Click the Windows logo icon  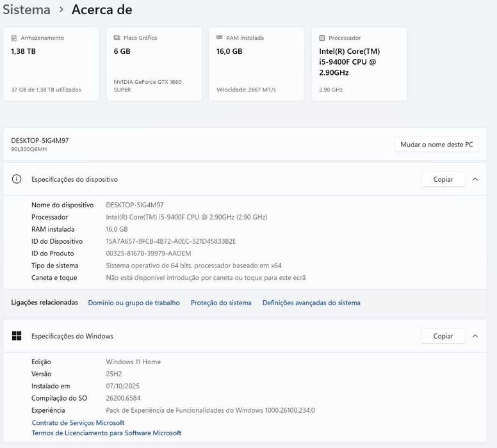point(17,336)
